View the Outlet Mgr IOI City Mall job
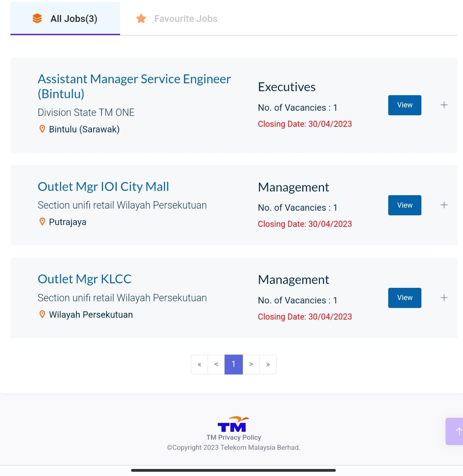Screen dimensions: 463x476 pyautogui.click(x=405, y=205)
